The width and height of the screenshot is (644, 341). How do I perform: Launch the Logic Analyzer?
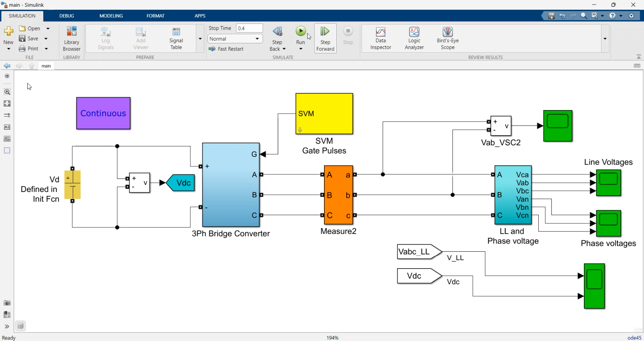coord(414,37)
